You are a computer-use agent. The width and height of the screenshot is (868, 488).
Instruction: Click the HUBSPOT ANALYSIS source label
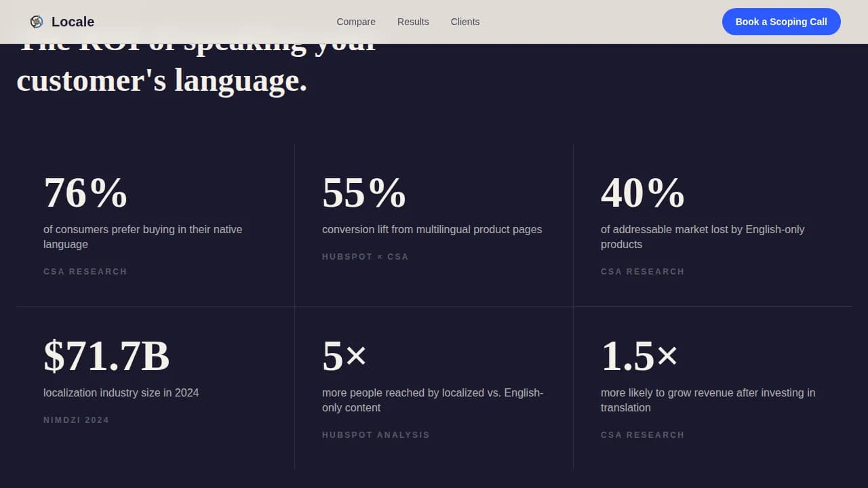pyautogui.click(x=376, y=434)
